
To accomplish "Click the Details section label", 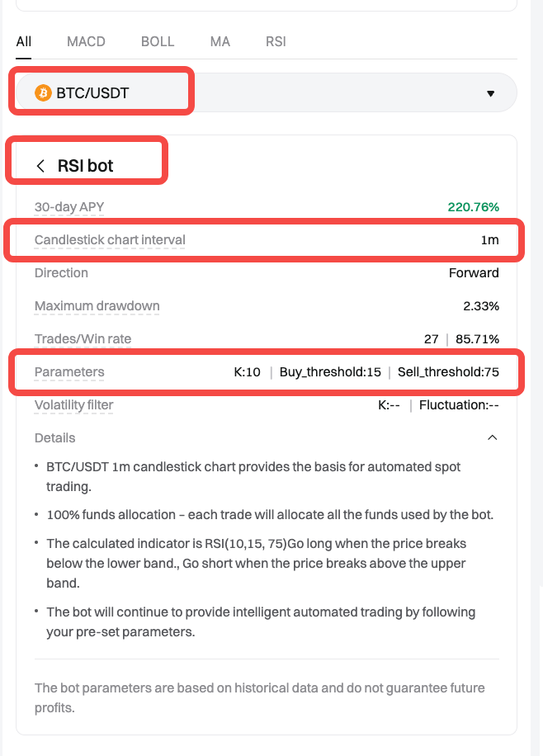I will [54, 437].
